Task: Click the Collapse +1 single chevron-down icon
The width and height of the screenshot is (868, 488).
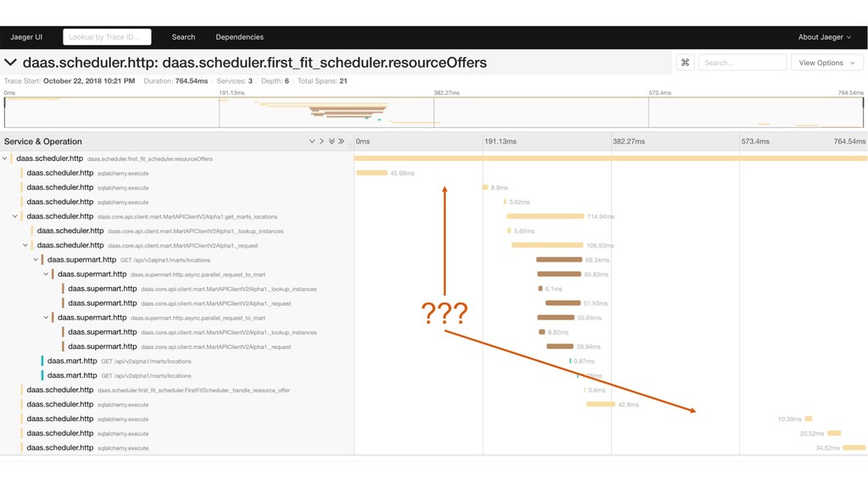Action: click(312, 141)
